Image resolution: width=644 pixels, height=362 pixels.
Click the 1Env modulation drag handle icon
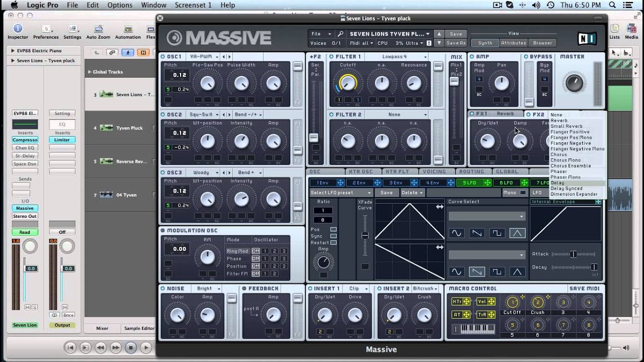tap(341, 183)
